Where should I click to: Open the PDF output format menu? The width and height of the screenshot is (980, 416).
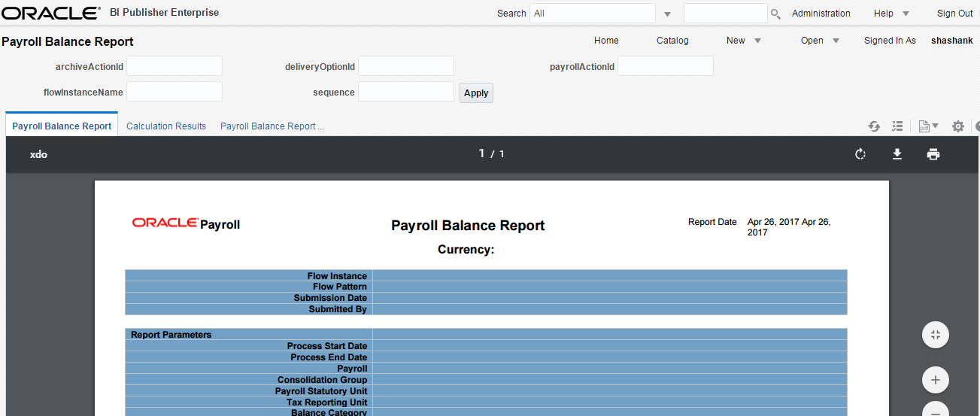928,126
